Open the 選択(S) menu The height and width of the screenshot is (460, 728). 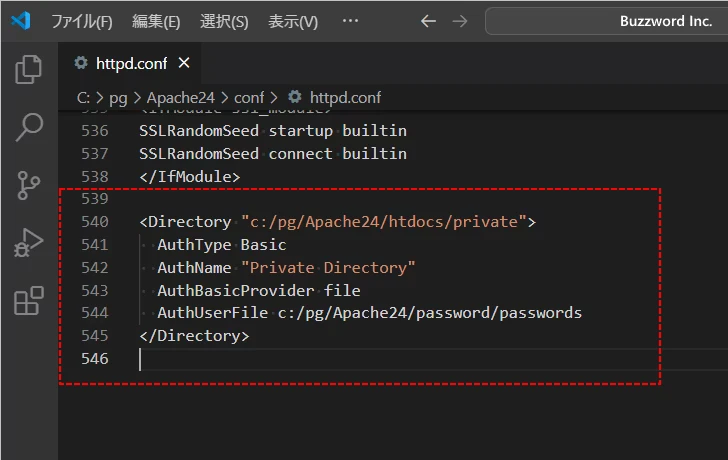(224, 21)
